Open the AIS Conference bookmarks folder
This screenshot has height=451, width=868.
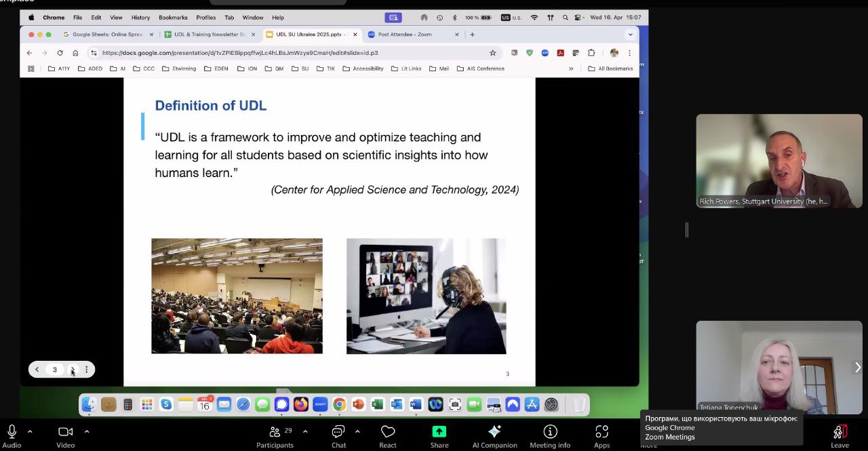[481, 68]
